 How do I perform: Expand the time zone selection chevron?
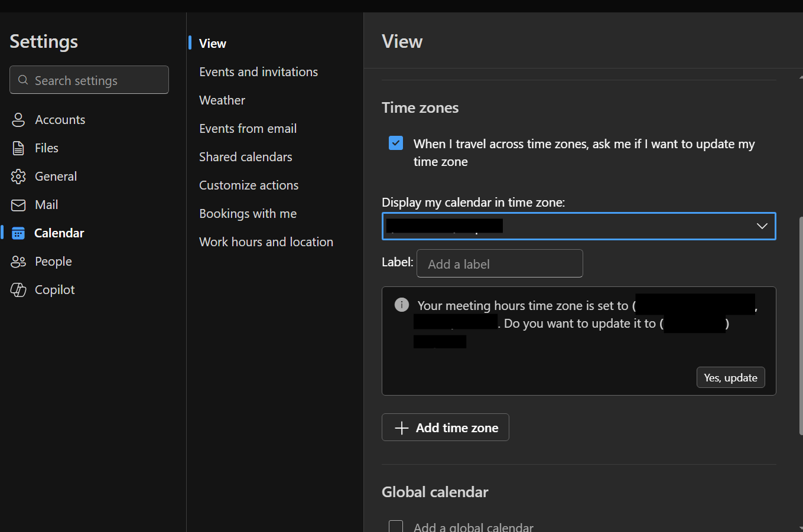coord(762,226)
